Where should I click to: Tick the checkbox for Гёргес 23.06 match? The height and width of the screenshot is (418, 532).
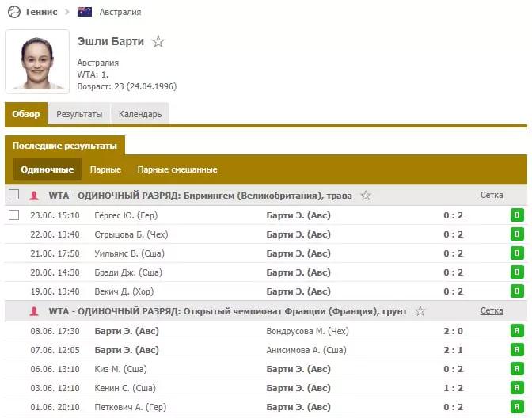(14, 215)
